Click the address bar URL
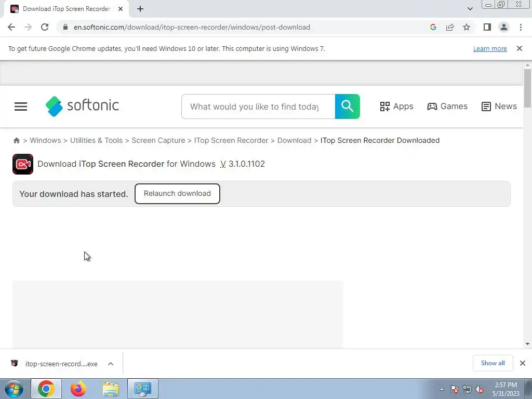Screen dimensions: 532x399 tap(192, 27)
